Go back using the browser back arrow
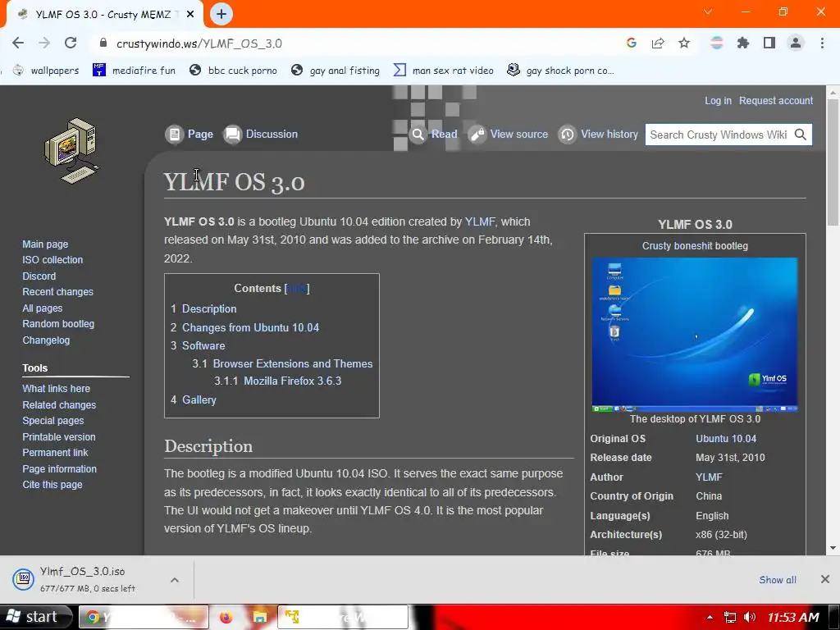This screenshot has height=630, width=840. click(18, 43)
